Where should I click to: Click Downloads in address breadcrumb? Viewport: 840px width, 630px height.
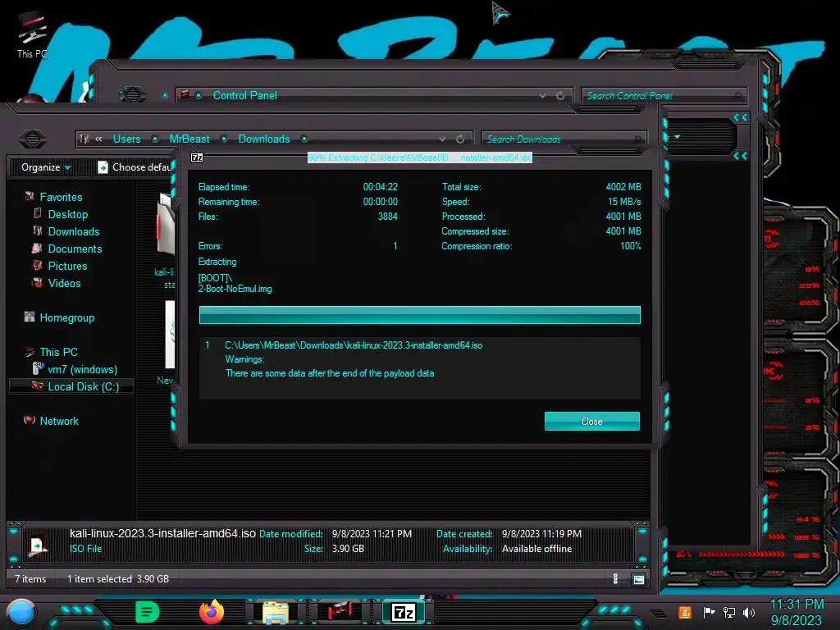[264, 139]
